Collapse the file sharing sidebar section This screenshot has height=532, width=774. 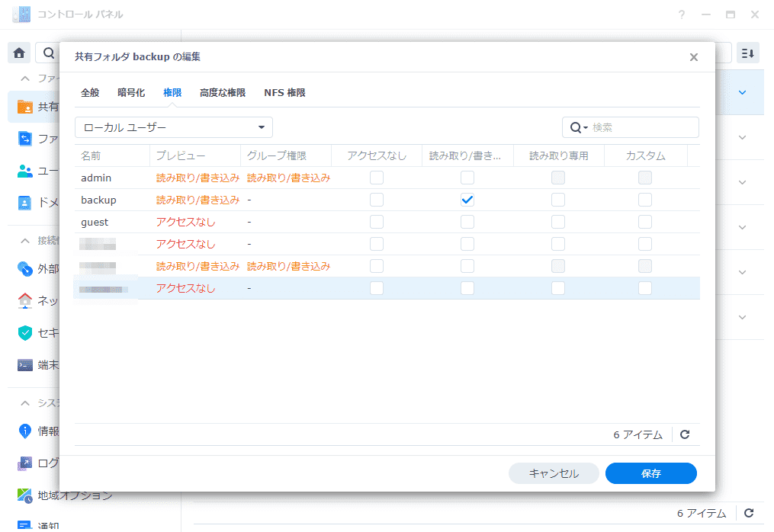[25, 79]
